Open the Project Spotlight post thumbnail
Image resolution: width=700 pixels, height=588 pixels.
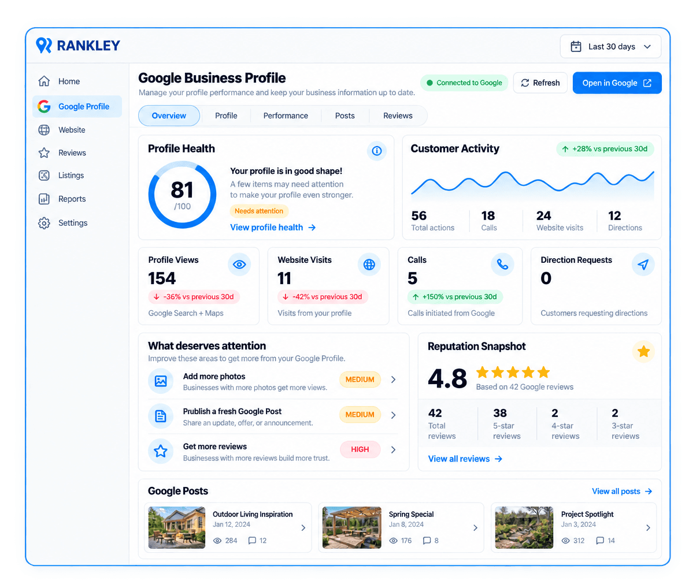[524, 527]
